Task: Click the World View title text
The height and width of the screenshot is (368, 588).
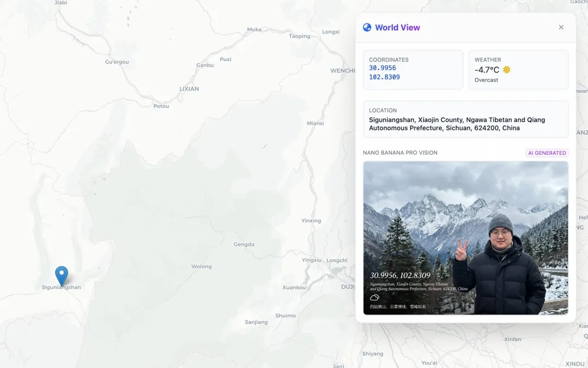Action: (397, 27)
